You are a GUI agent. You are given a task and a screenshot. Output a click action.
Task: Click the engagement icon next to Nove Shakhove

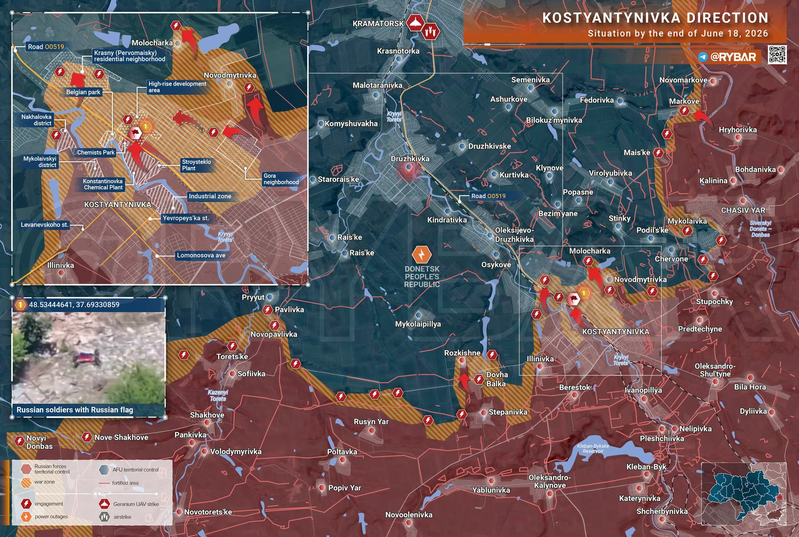tap(87, 437)
